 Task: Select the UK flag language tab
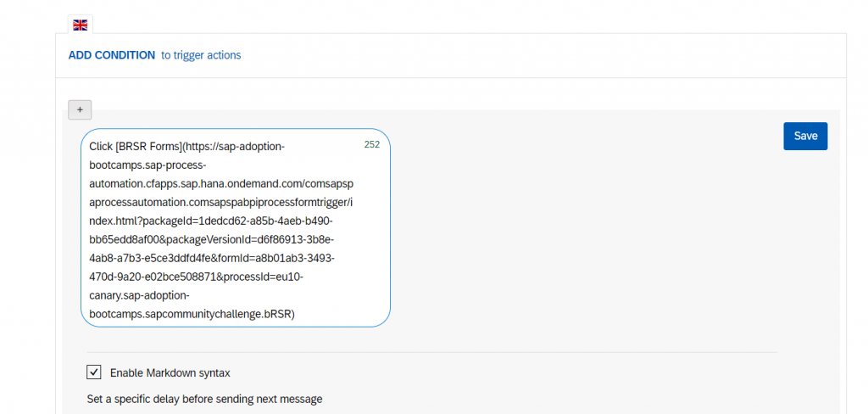81,25
